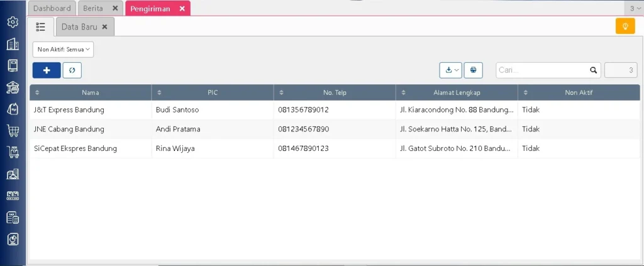
Task: Switch to the Dashboard tab
Action: [52, 8]
